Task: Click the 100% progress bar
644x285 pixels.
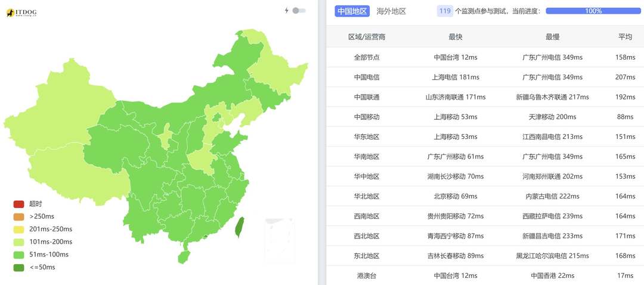Action: pyautogui.click(x=593, y=11)
